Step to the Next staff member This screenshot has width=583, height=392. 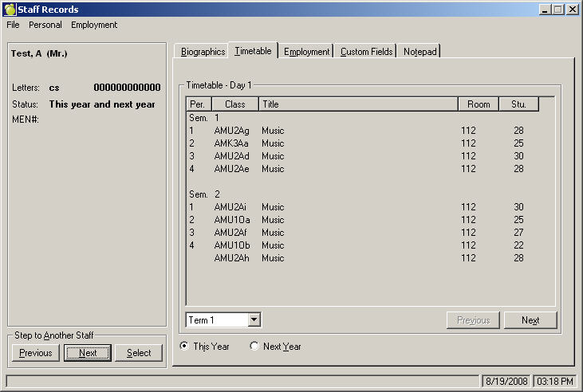click(x=88, y=353)
